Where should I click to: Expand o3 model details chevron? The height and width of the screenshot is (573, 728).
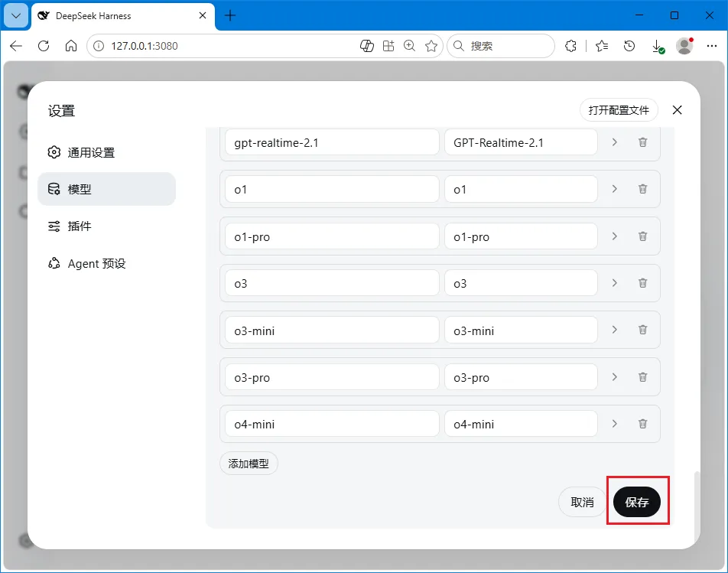[614, 283]
